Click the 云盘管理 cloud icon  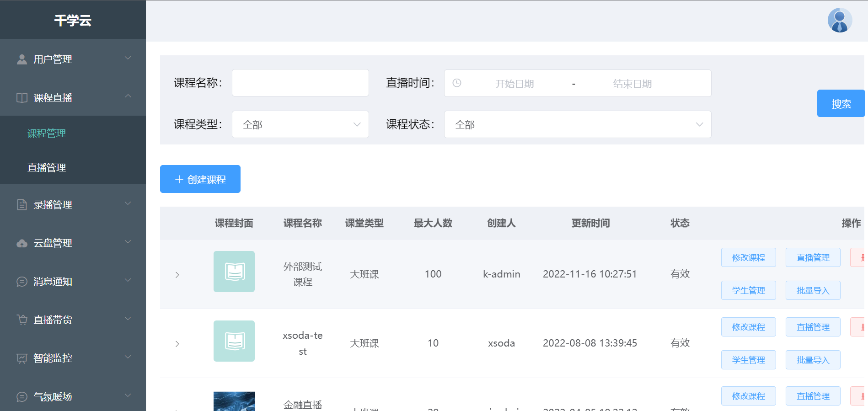(22, 243)
